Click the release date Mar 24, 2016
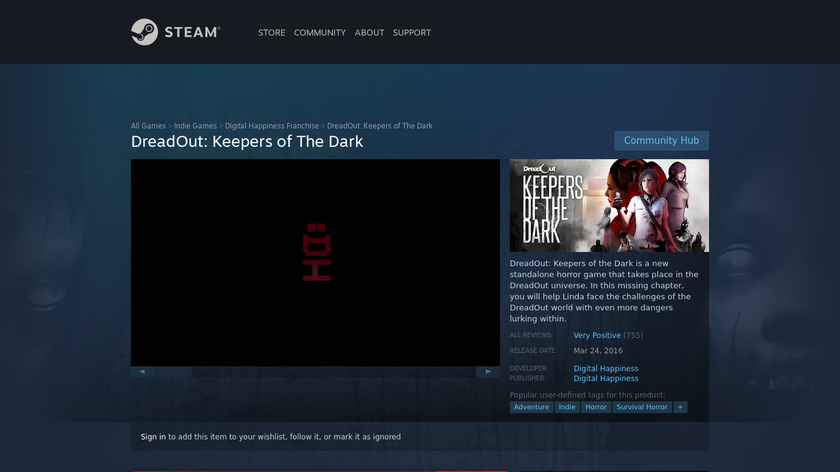This screenshot has height=472, width=840. pyautogui.click(x=598, y=351)
